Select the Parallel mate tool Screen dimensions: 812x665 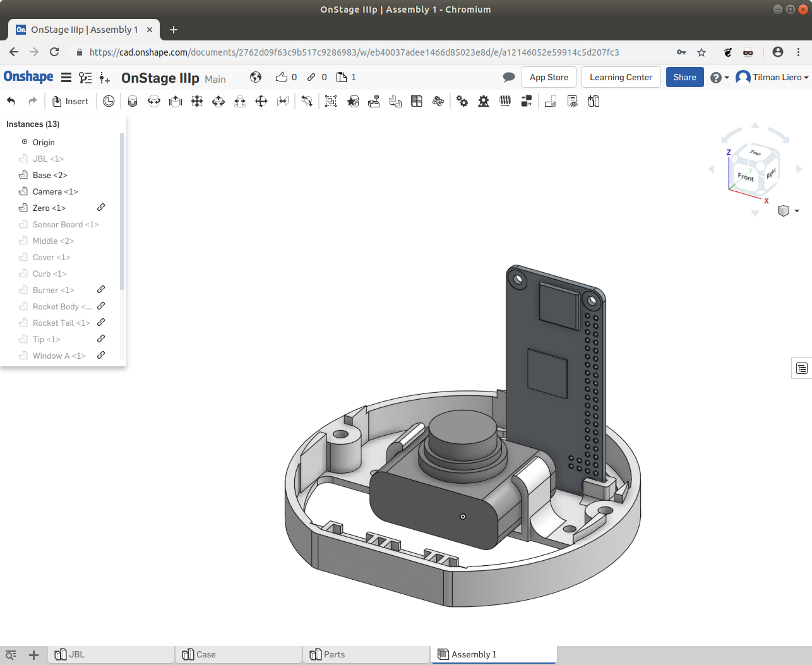(x=283, y=101)
